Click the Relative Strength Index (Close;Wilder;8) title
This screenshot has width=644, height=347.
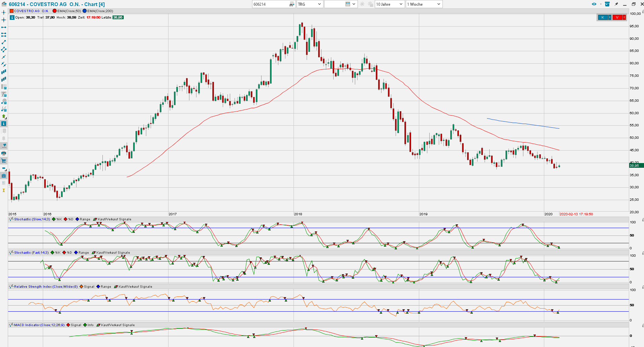pyautogui.click(x=46, y=287)
